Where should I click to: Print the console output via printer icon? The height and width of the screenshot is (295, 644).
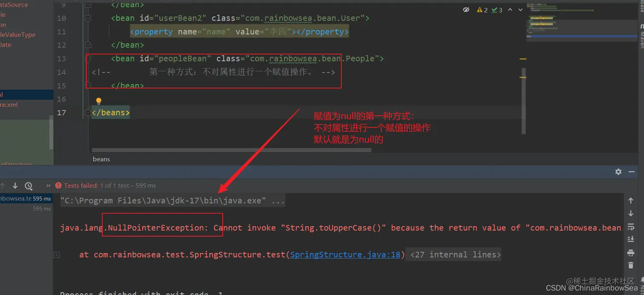pos(631,253)
